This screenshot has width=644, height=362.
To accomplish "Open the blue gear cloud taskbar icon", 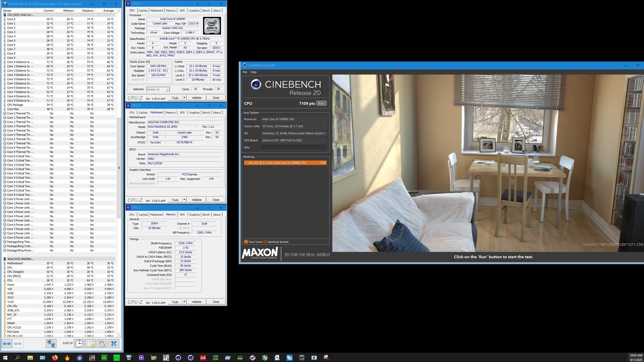I will tap(79, 357).
